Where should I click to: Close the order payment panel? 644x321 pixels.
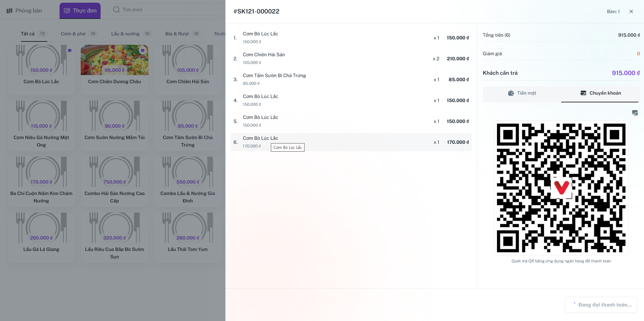631,11
